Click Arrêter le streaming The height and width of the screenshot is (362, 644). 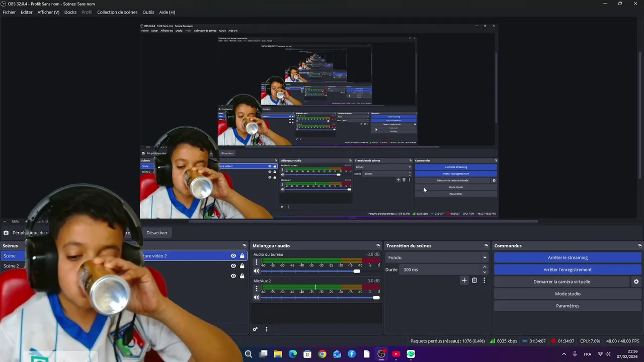point(568,257)
